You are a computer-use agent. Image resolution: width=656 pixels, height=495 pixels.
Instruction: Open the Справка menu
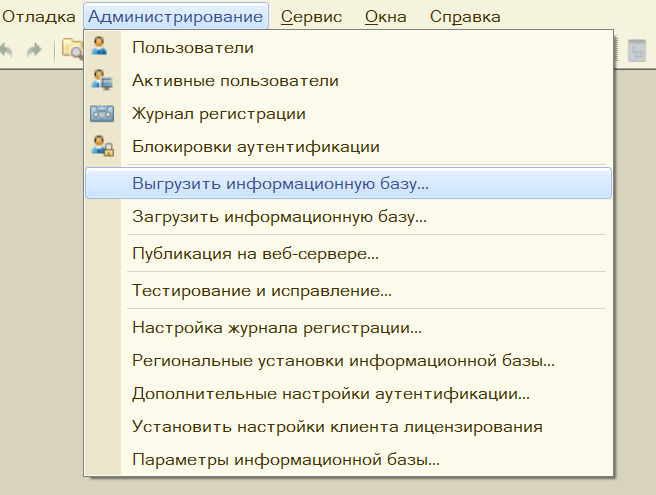(465, 17)
